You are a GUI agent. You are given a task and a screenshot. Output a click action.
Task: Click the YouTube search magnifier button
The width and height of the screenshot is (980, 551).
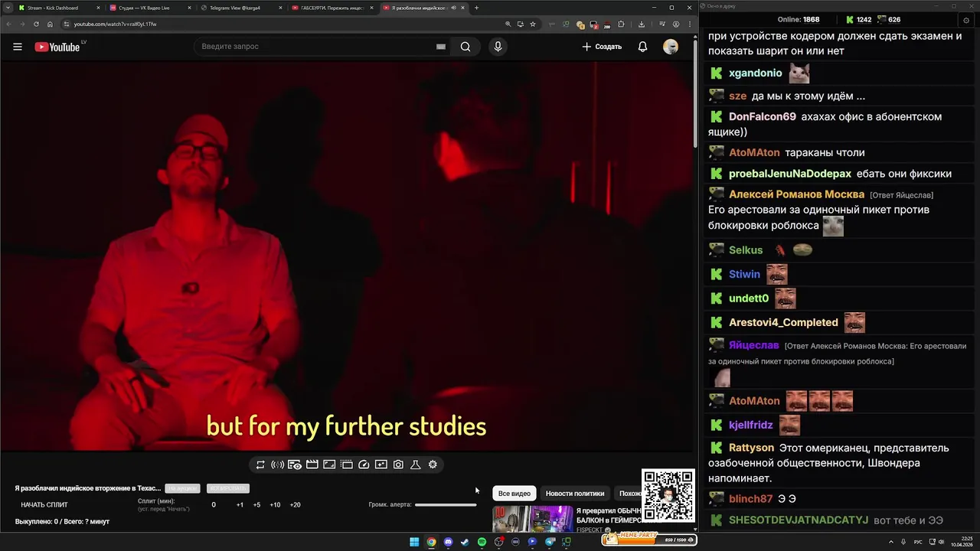[x=465, y=47]
